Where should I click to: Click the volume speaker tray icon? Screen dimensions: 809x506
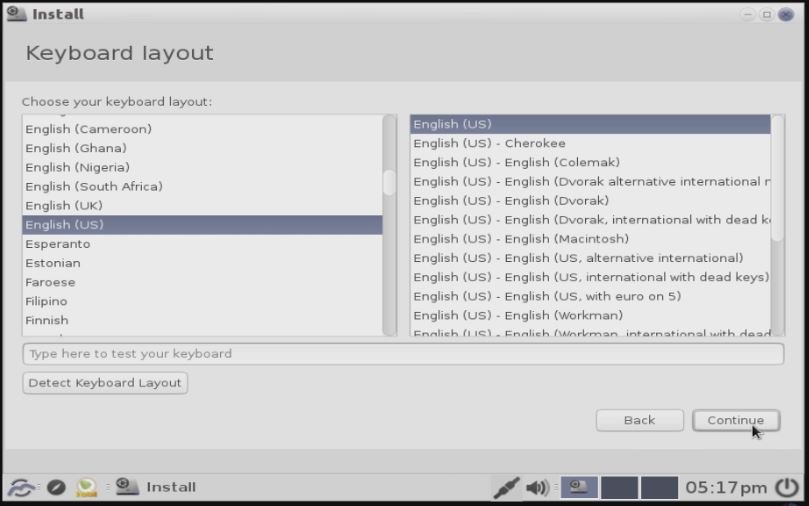point(537,487)
